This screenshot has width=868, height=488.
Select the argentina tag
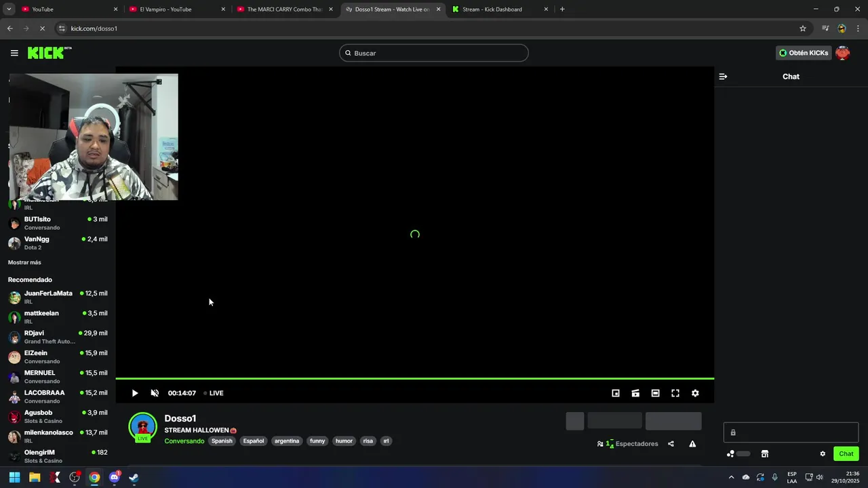[x=287, y=441]
